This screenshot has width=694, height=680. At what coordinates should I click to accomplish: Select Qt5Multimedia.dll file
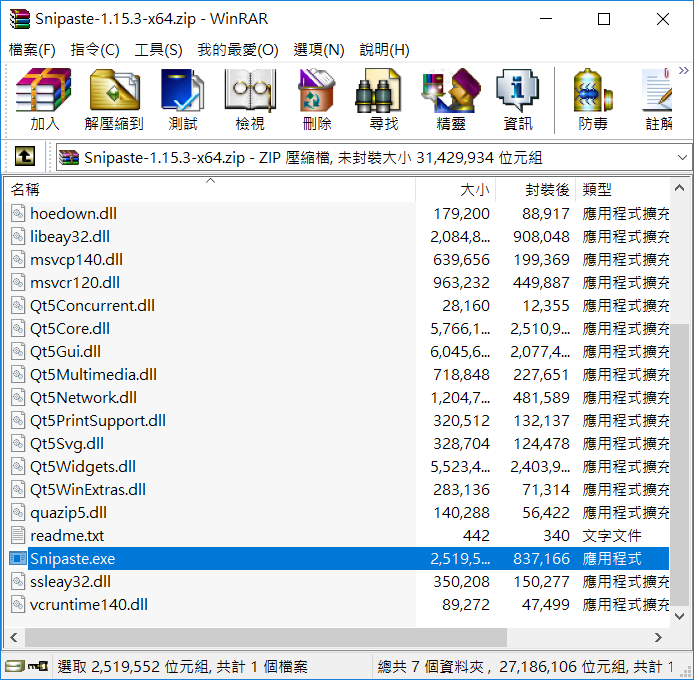(93, 375)
